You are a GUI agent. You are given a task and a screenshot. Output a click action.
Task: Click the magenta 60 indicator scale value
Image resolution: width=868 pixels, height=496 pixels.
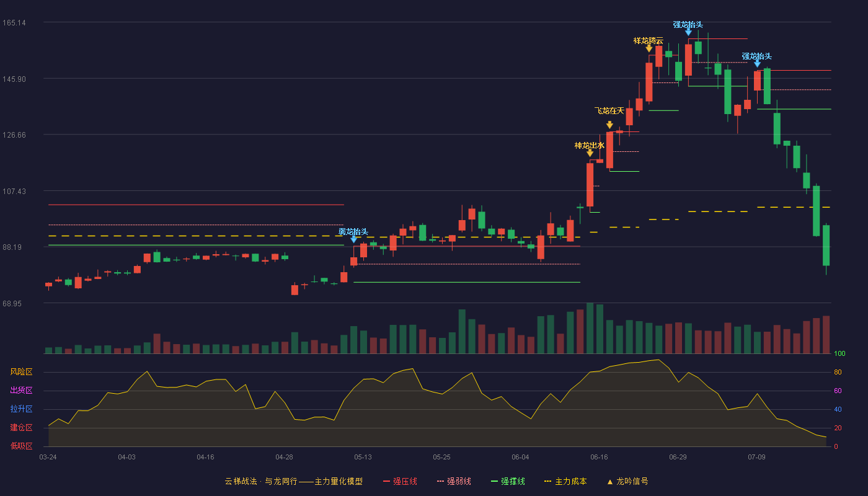pos(838,391)
